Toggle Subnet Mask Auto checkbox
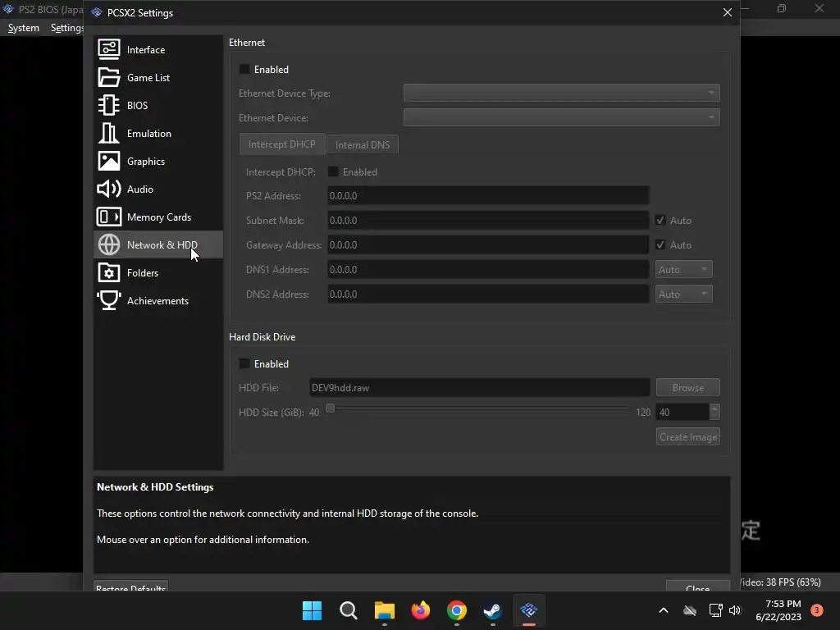 point(660,220)
